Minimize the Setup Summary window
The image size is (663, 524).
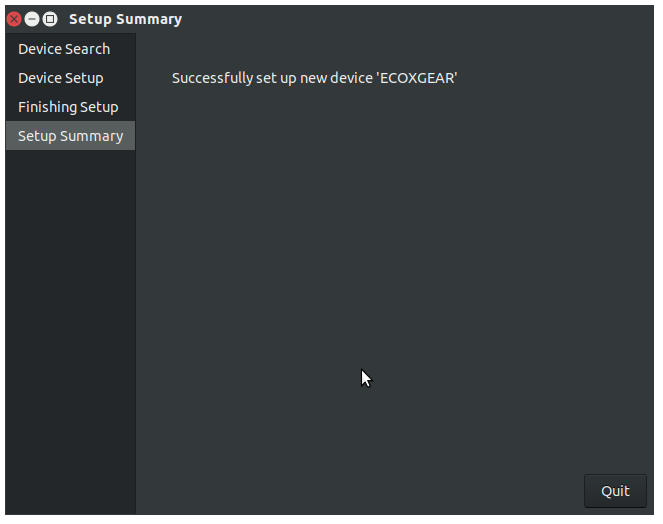(32, 19)
